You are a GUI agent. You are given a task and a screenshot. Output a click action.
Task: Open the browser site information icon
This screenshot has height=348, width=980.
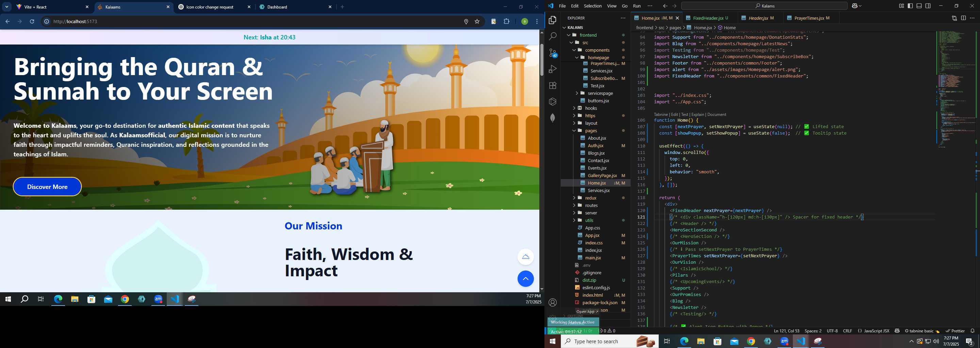click(46, 22)
